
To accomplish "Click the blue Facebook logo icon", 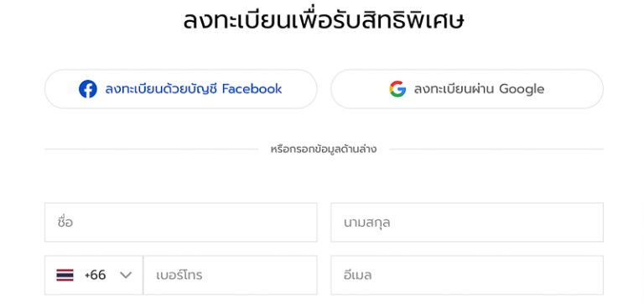I will [x=88, y=89].
